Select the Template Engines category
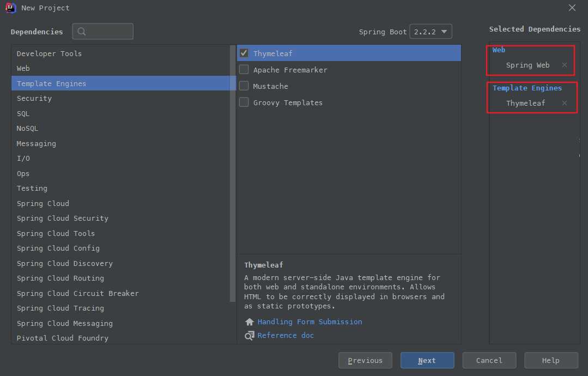The image size is (588, 376). (121, 83)
